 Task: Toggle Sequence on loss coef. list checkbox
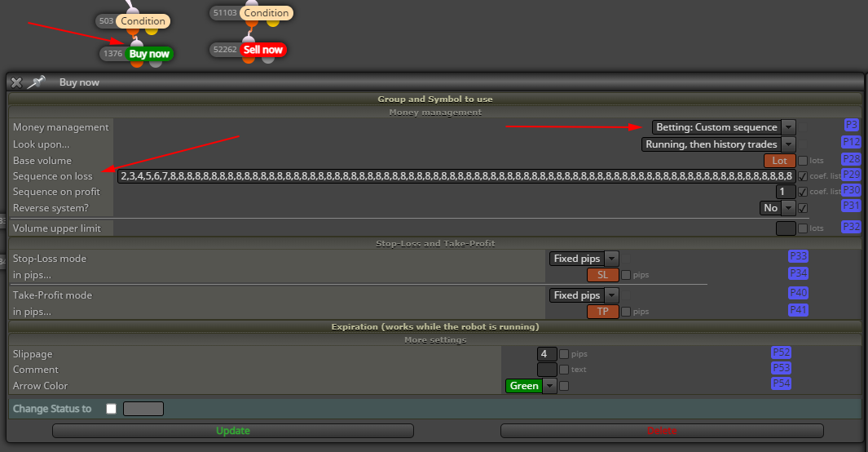click(803, 176)
